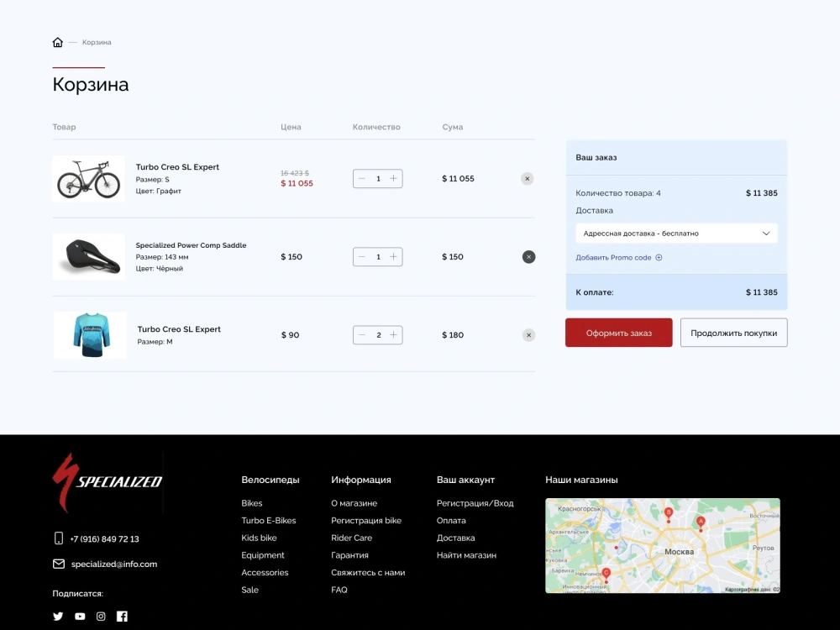The width and height of the screenshot is (840, 630).
Task: Click the email envelope icon in footer
Action: pos(59,564)
